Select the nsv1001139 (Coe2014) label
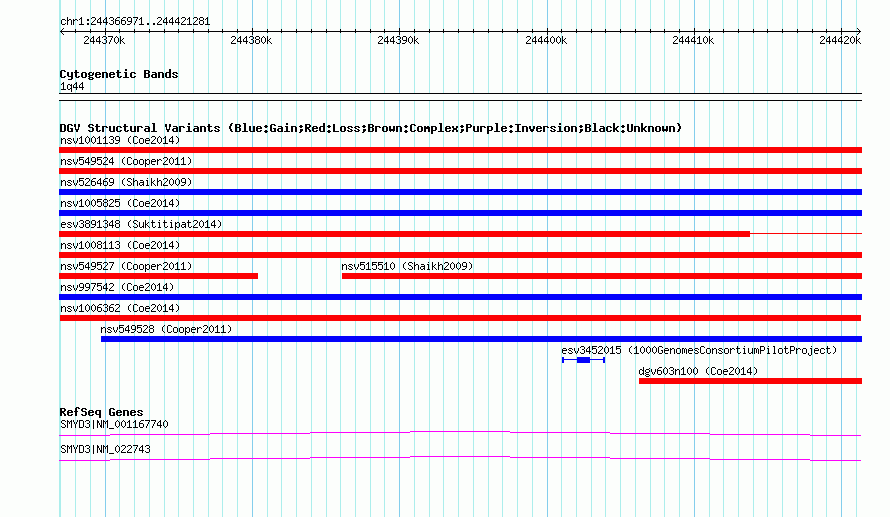 tap(120, 140)
